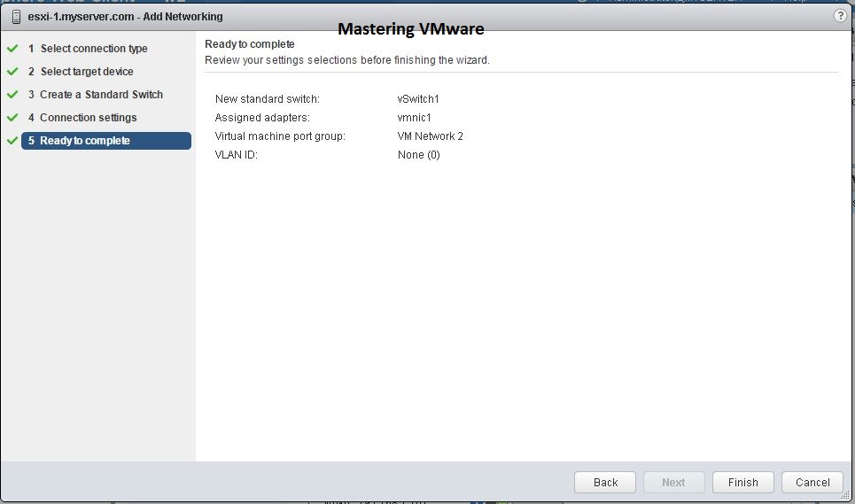Click the VLAN ID label
The width and height of the screenshot is (855, 504).
click(x=236, y=155)
